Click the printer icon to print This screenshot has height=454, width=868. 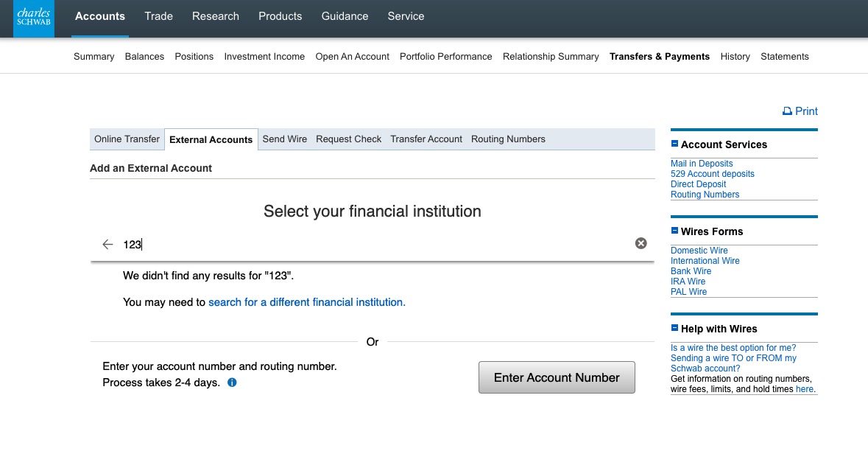[x=787, y=111]
